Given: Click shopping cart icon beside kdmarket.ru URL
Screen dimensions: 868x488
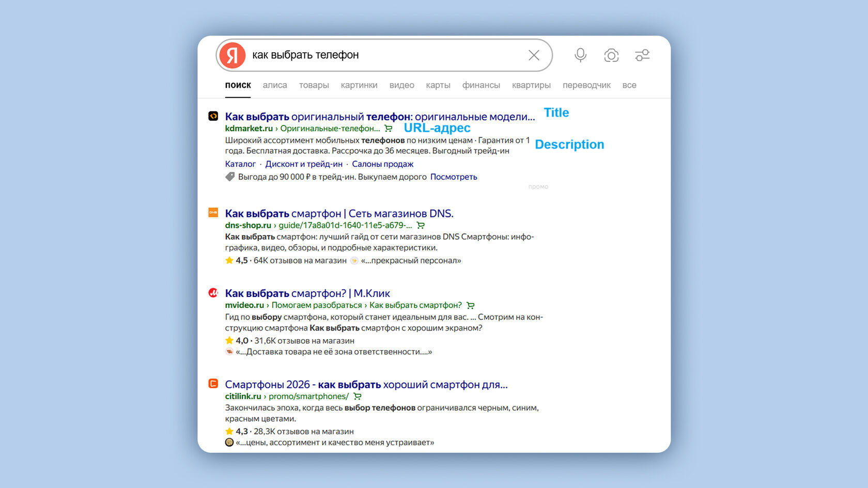Looking at the screenshot, I should (x=389, y=129).
